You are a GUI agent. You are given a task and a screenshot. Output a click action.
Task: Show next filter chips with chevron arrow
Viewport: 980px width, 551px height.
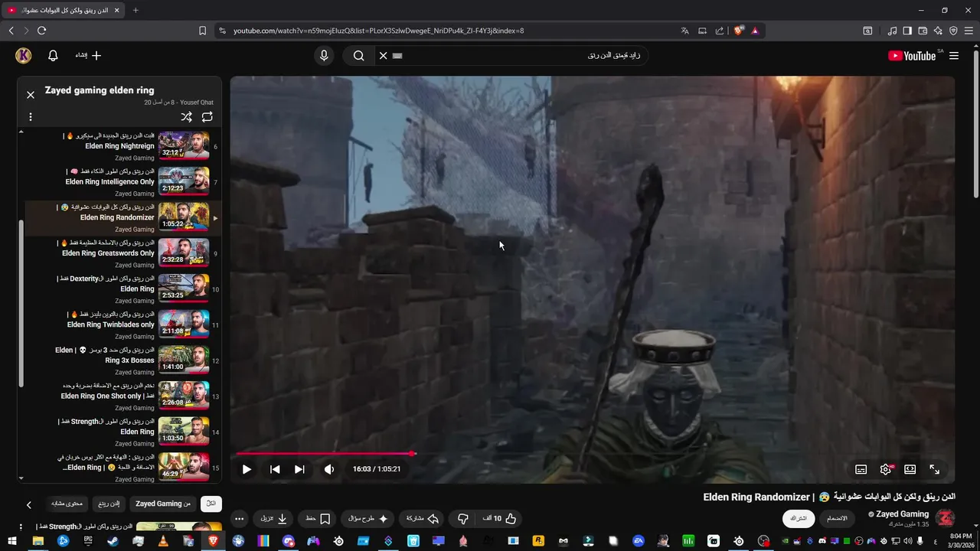tap(29, 504)
